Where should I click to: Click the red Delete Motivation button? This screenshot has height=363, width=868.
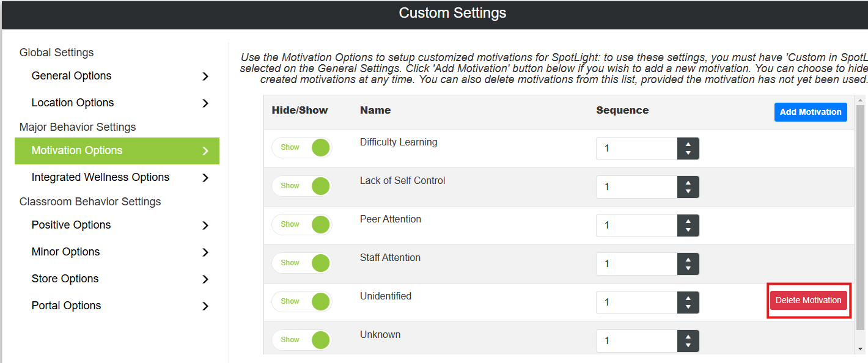(808, 300)
